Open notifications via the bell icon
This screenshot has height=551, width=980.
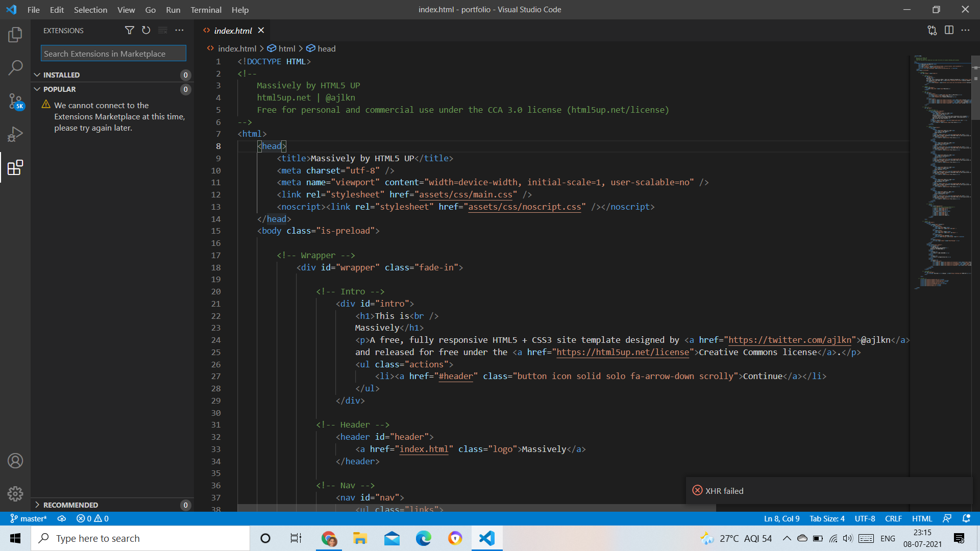tap(967, 518)
